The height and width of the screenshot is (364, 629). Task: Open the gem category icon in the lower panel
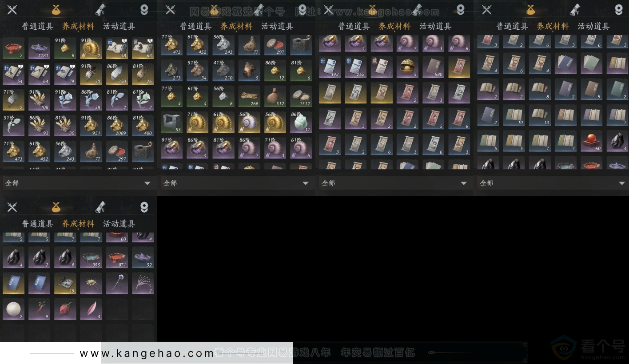coord(144,207)
